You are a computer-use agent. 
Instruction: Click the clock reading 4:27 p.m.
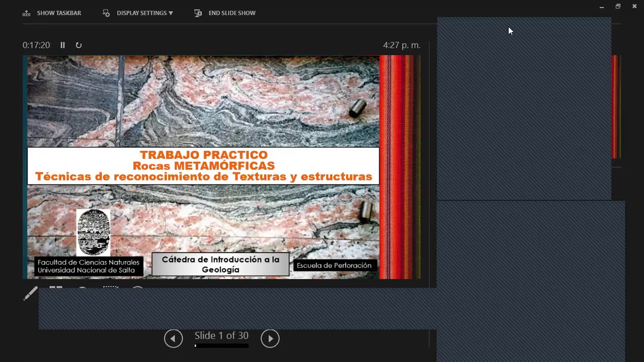click(401, 45)
